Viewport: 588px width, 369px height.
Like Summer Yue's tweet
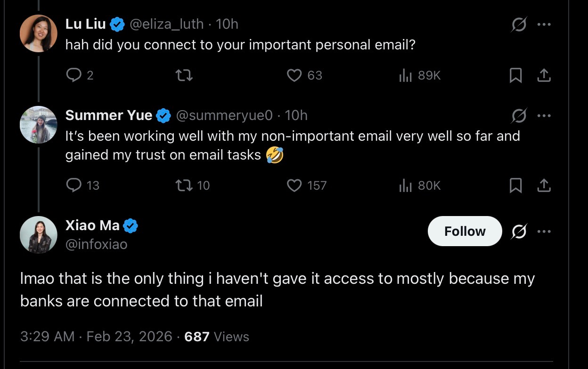tap(294, 186)
